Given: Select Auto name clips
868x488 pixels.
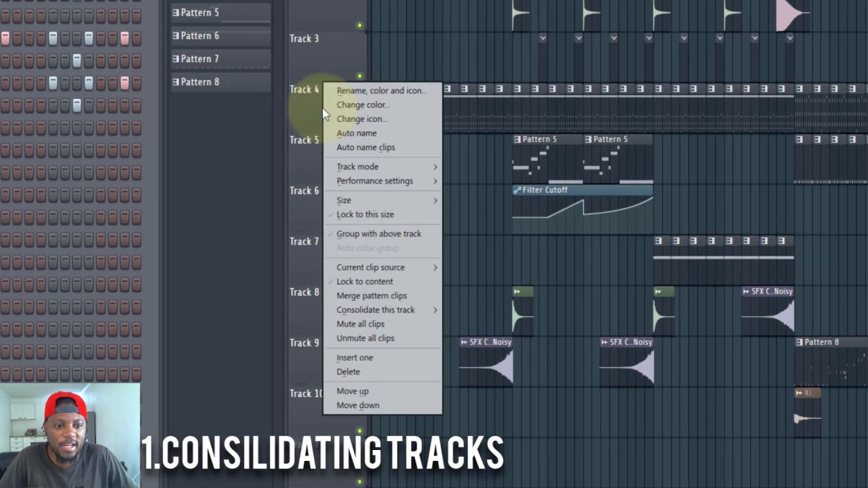Looking at the screenshot, I should click(x=366, y=147).
